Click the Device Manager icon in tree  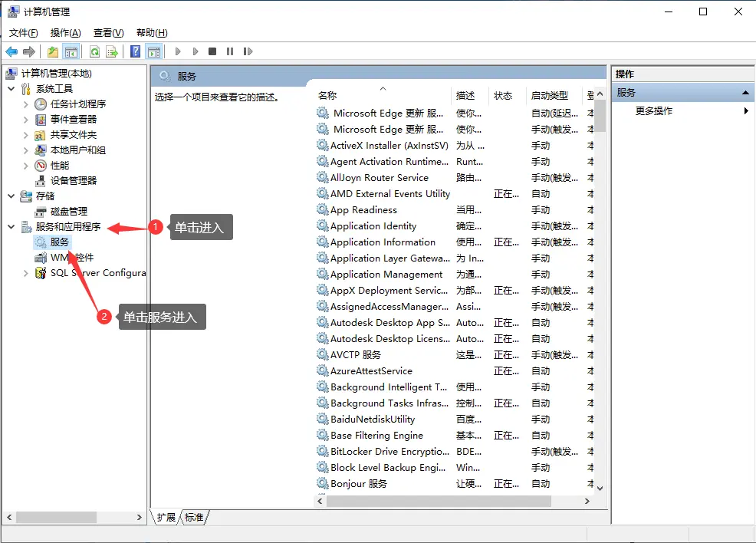point(41,181)
